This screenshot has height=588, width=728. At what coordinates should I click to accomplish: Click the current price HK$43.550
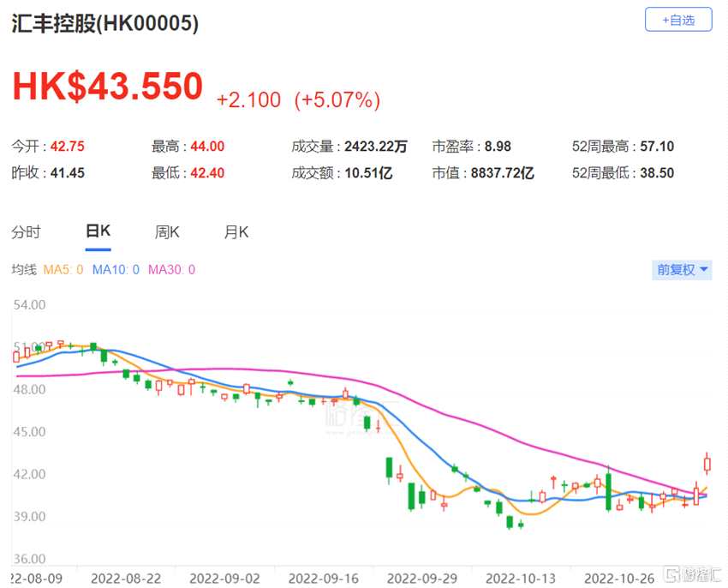click(x=108, y=86)
